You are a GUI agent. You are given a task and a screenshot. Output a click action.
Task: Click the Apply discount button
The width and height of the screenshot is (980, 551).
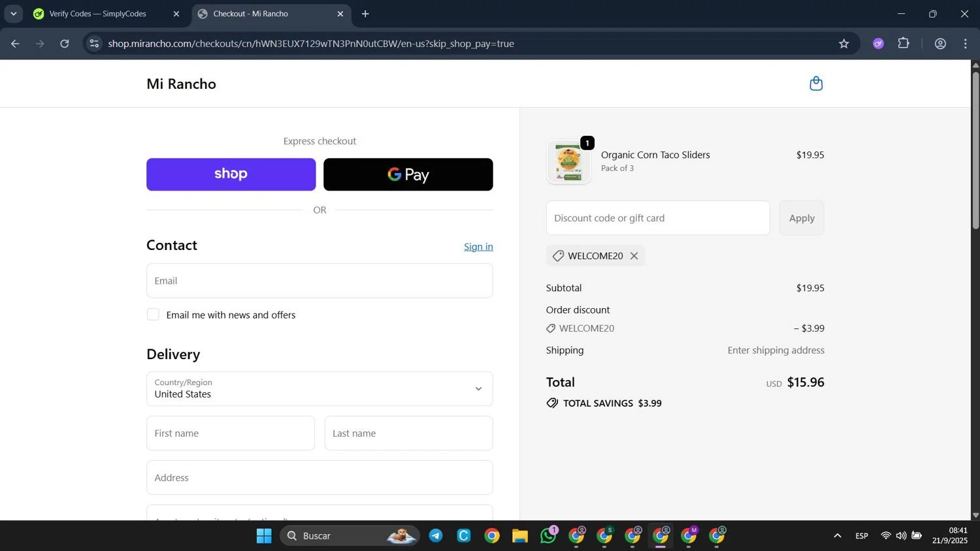(802, 218)
